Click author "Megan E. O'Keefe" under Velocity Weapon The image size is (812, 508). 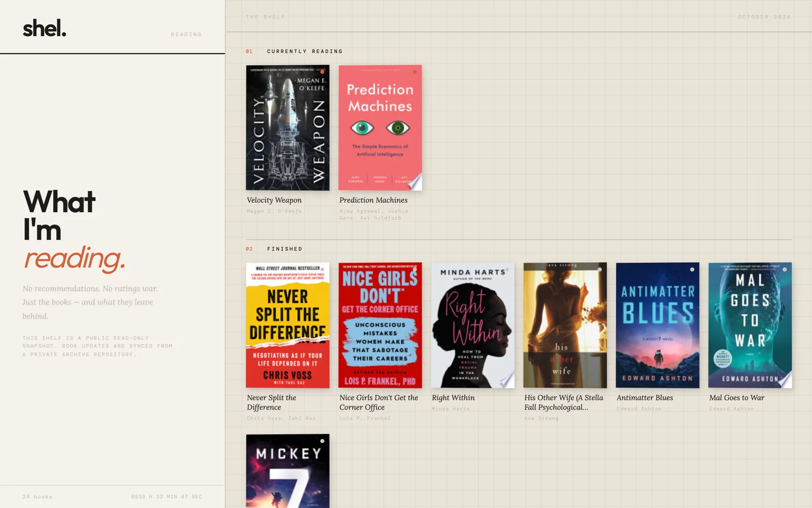coord(274,211)
